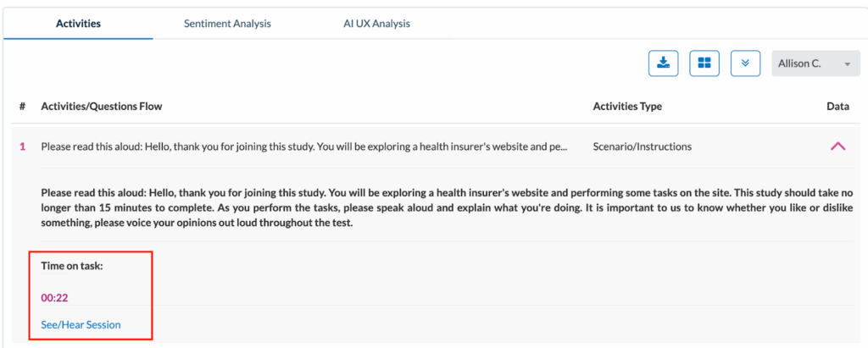Image resolution: width=868 pixels, height=348 pixels.
Task: Click the Scenario/Instructions activity type cell
Action: 642,146
